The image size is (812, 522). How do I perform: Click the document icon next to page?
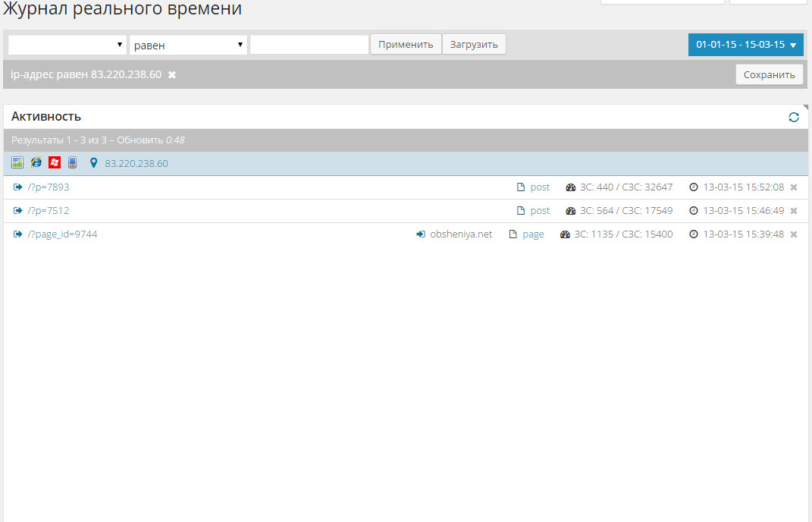pyautogui.click(x=513, y=234)
